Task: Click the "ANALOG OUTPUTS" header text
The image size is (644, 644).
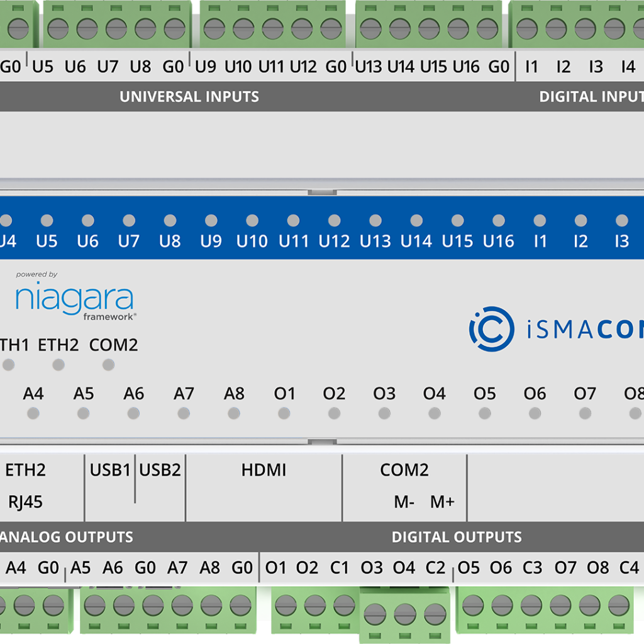Action: 66,537
